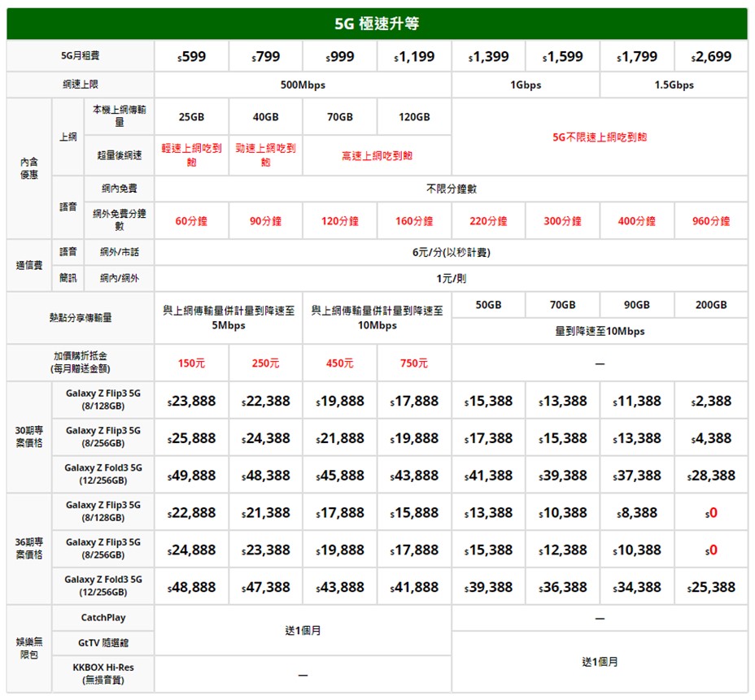This screenshot has width=755, height=700.
Task: Click the $25,888 Flip3 256GB price
Action: pos(192,438)
